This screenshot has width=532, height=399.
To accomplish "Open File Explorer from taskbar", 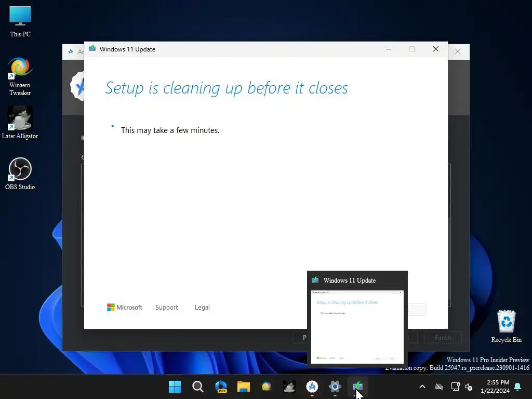I will click(x=243, y=387).
